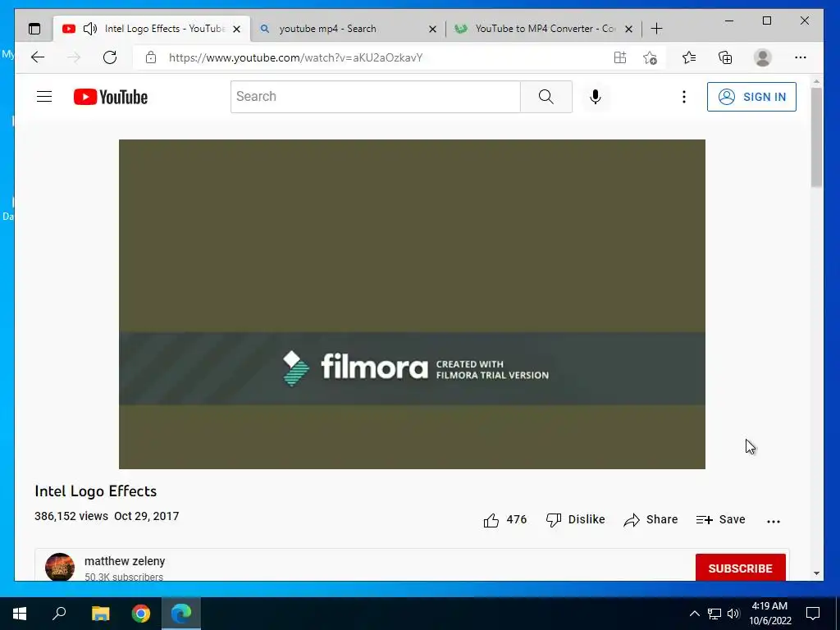840x630 pixels.
Task: Open the YouTube hamburger guide menu
Action: (x=44, y=97)
